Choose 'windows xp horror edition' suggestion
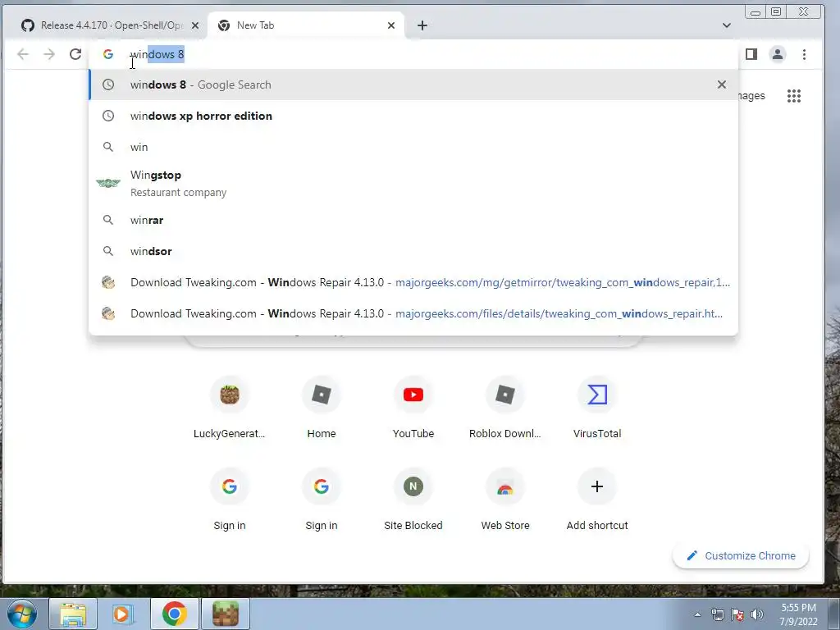Image resolution: width=840 pixels, height=630 pixels. tap(413, 116)
